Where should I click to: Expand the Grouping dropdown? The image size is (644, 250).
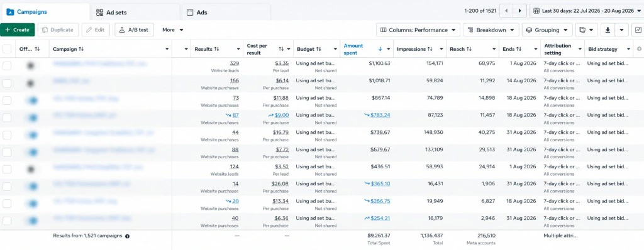pos(548,30)
